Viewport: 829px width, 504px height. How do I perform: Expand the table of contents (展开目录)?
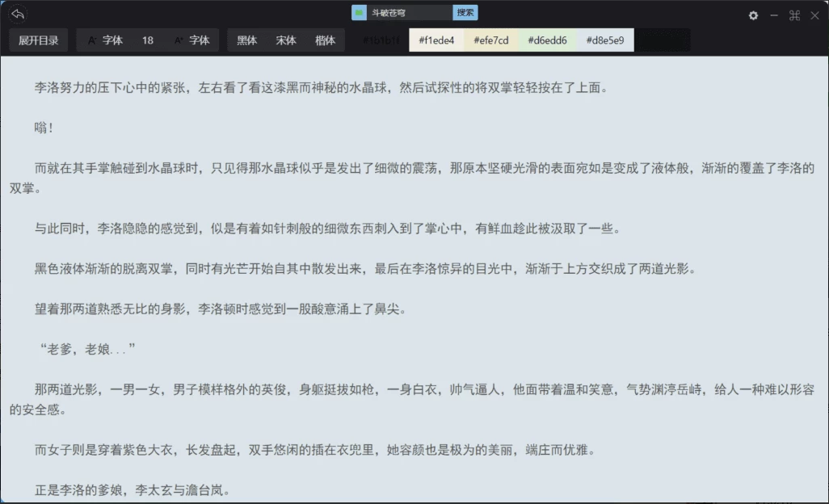pos(39,40)
